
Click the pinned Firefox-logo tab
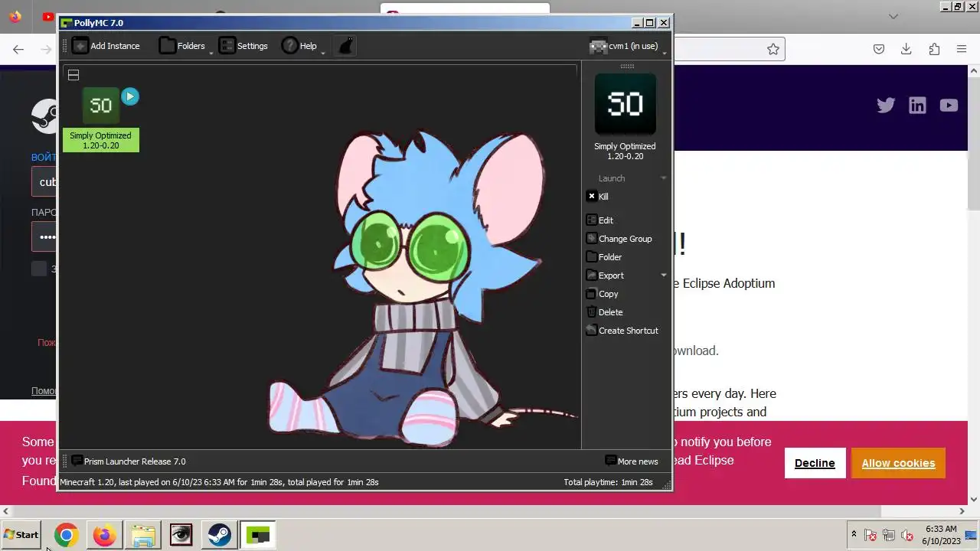[15, 17]
